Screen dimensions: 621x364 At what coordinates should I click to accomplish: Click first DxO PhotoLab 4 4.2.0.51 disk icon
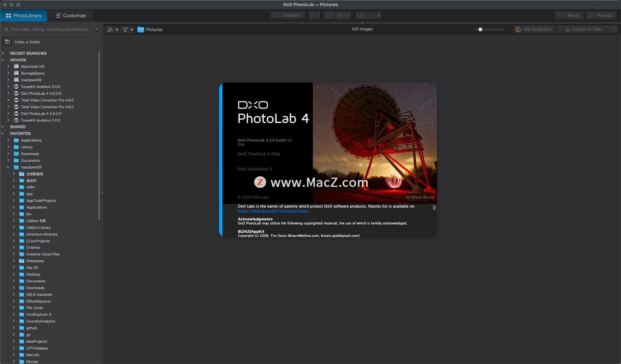pos(16,93)
